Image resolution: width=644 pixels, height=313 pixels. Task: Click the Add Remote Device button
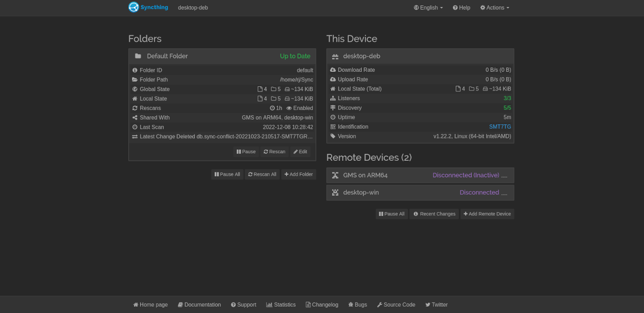(487, 214)
